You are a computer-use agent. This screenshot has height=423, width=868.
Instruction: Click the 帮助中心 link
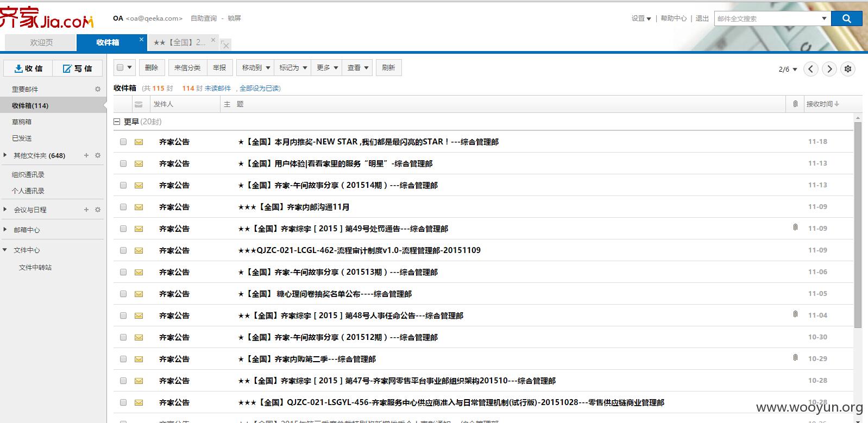click(674, 18)
